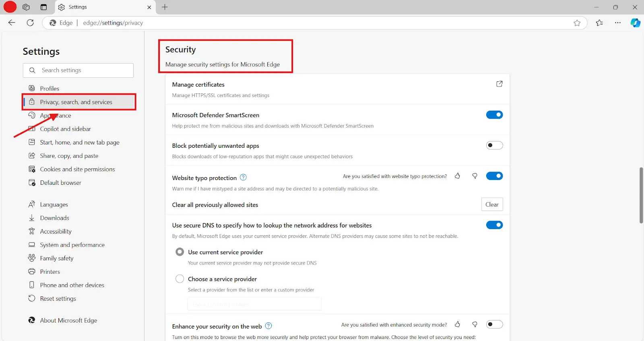The image size is (644, 341).
Task: Open external link icon for Manage certificates
Action: tap(499, 84)
